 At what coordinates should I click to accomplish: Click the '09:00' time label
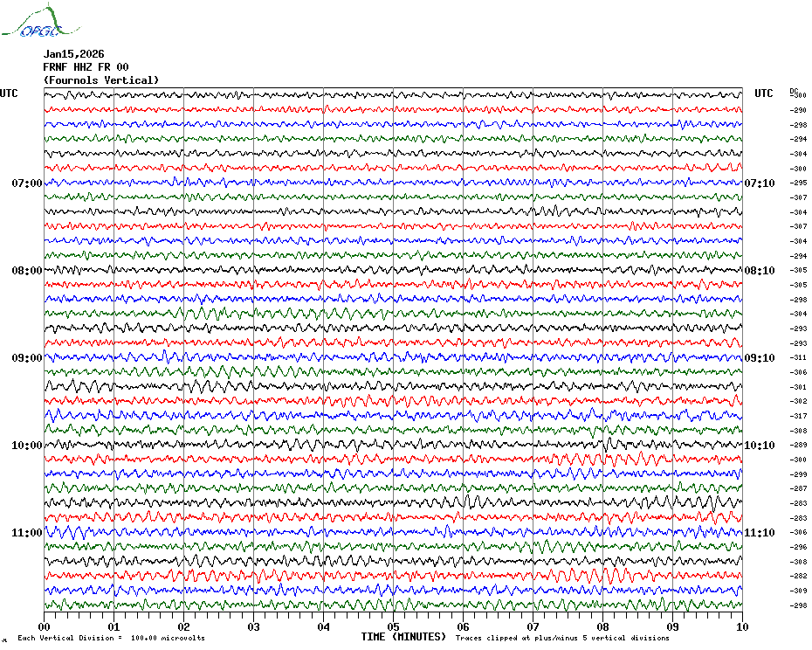click(27, 357)
